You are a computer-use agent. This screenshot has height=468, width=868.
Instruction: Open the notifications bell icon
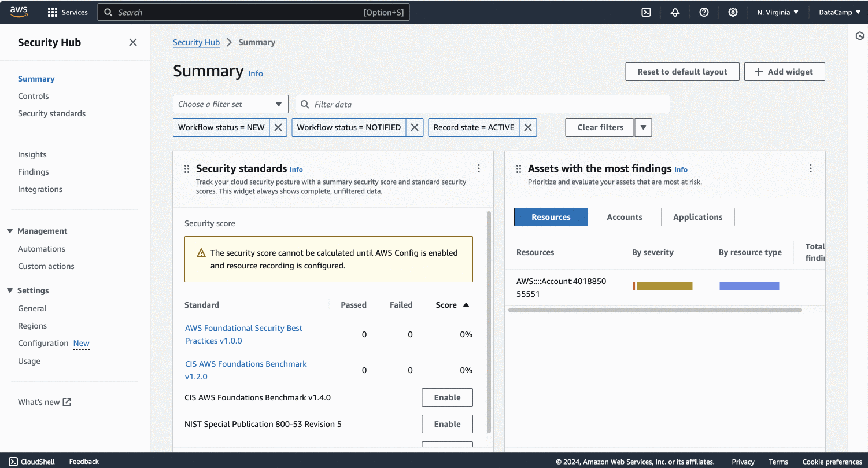pyautogui.click(x=675, y=12)
